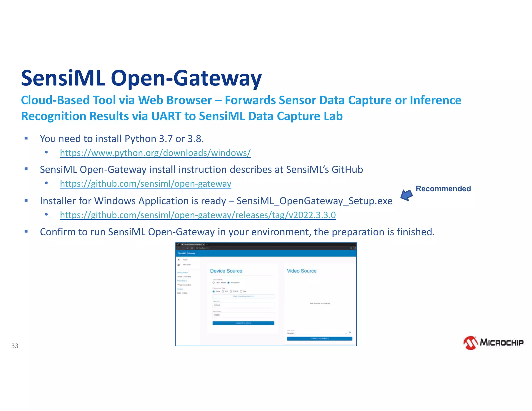The width and height of the screenshot is (532, 411).
Task: Open the open-gateway v2022.3.3.0 release link
Action: click(x=198, y=215)
